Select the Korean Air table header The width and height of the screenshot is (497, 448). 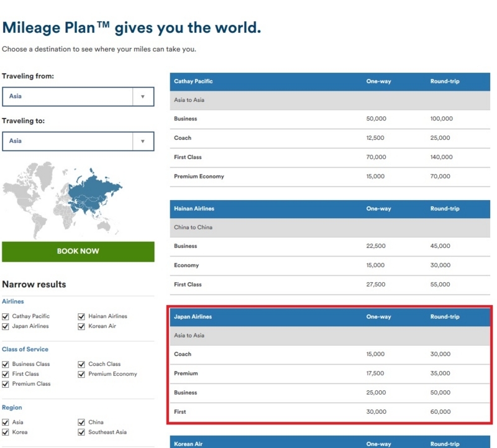click(x=330, y=442)
